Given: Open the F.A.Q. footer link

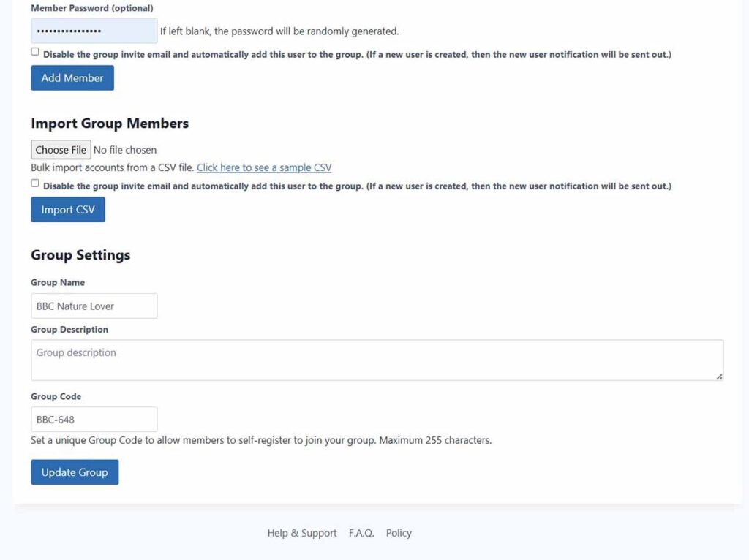Looking at the screenshot, I should click(x=361, y=533).
